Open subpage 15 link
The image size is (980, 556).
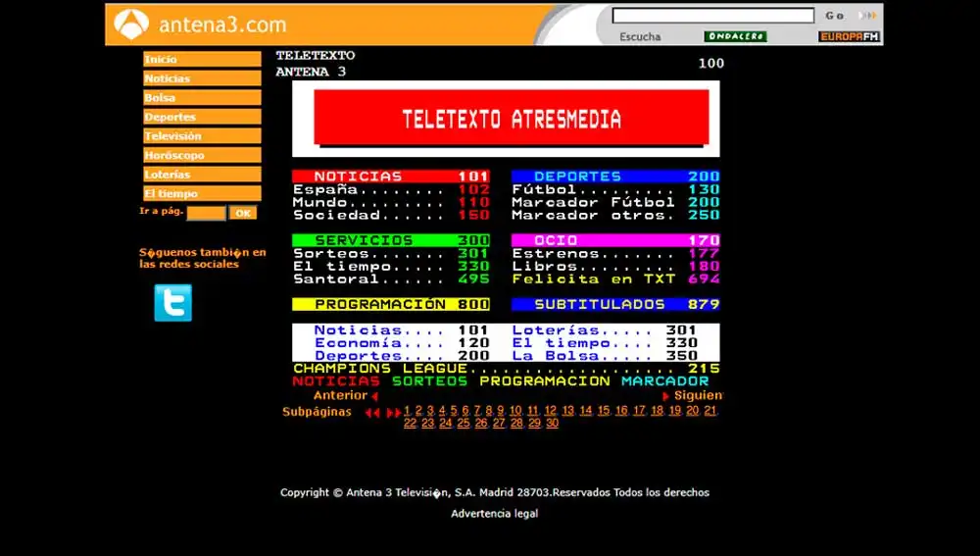click(x=603, y=411)
